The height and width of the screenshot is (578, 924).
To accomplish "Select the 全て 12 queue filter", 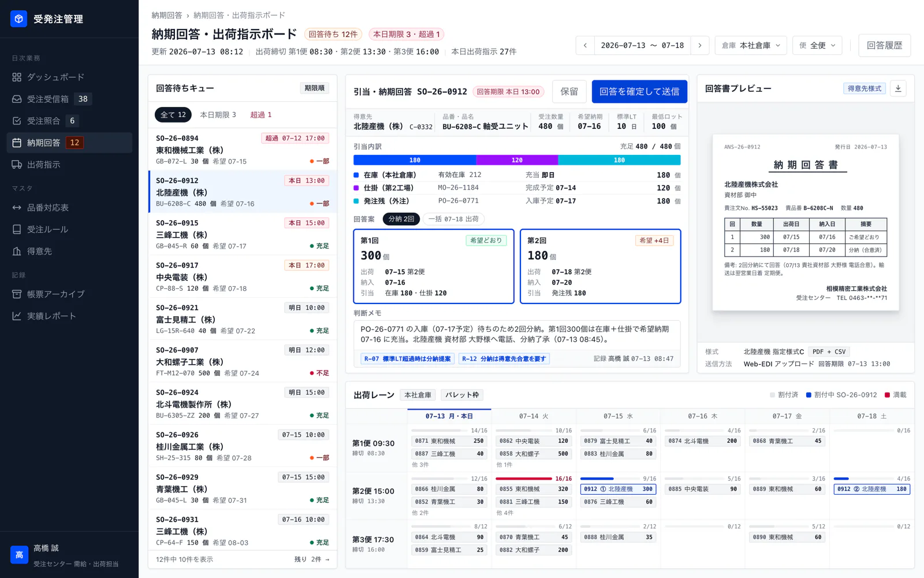I will pyautogui.click(x=173, y=114).
